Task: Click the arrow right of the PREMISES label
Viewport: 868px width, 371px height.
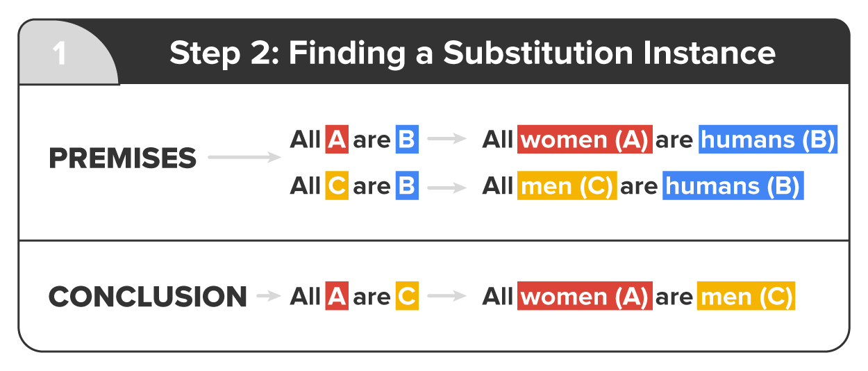Action: (244, 158)
